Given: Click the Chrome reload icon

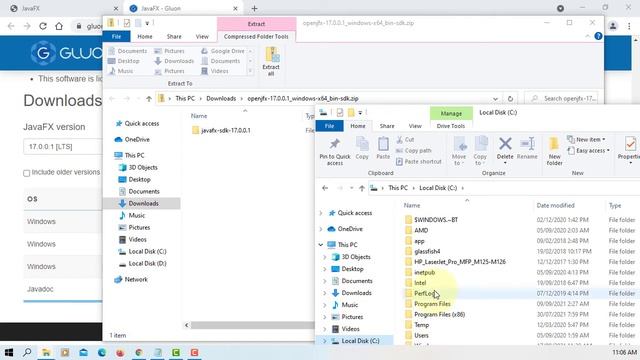Looking at the screenshot, I should point(43,26).
